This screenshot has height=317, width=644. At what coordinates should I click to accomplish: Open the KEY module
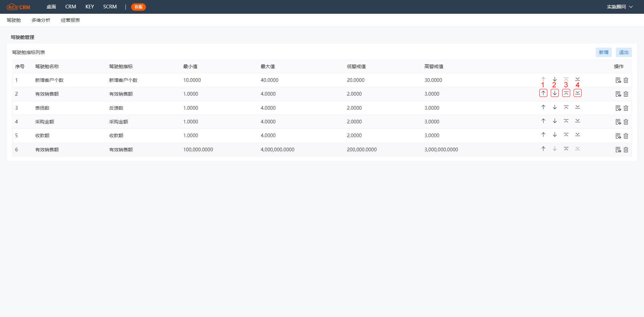pyautogui.click(x=90, y=7)
